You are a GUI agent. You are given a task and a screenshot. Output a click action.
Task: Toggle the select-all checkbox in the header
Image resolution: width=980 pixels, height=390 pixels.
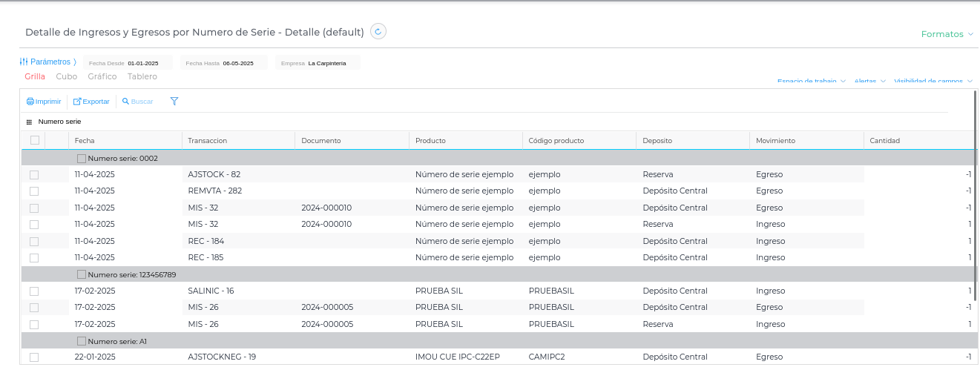[34, 140]
